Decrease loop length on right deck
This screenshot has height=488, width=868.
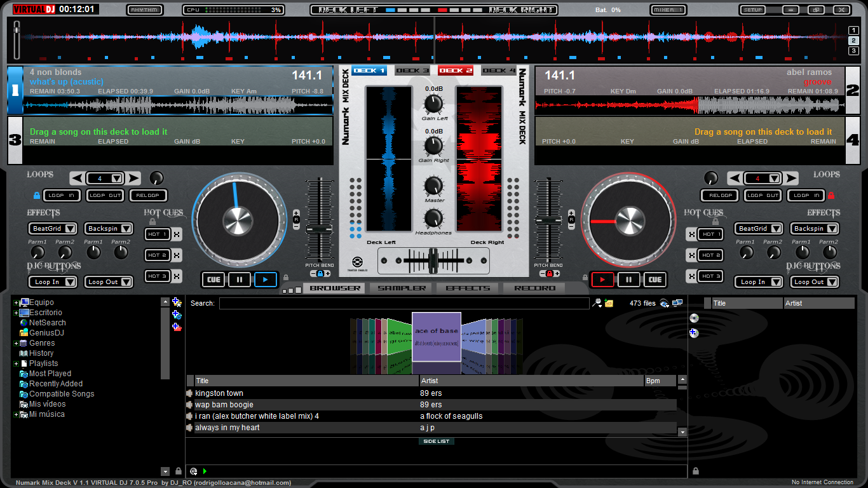click(735, 179)
